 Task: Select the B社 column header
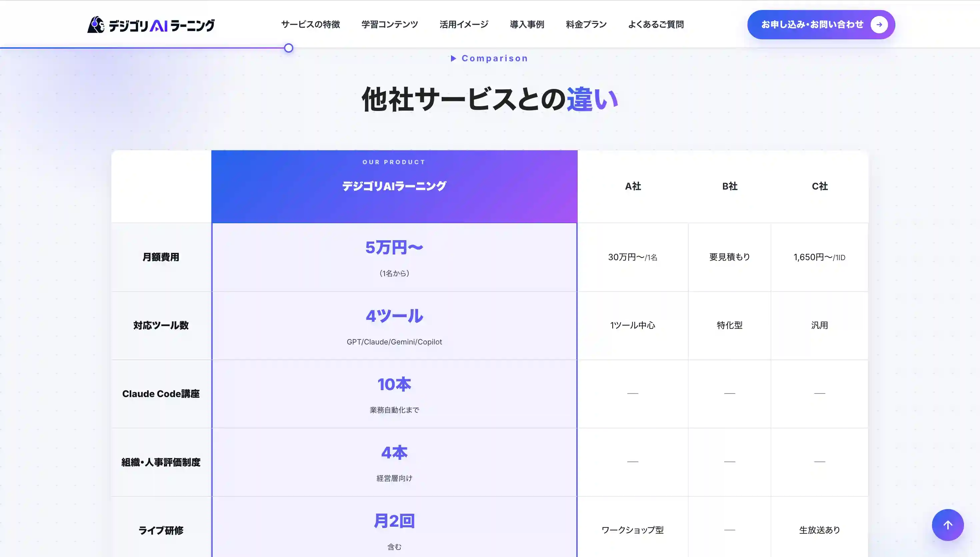(729, 186)
